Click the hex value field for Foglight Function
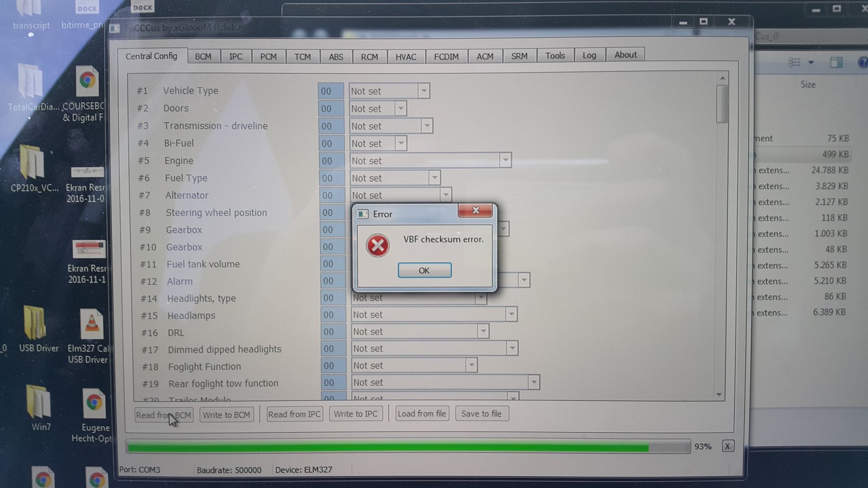 pos(334,365)
